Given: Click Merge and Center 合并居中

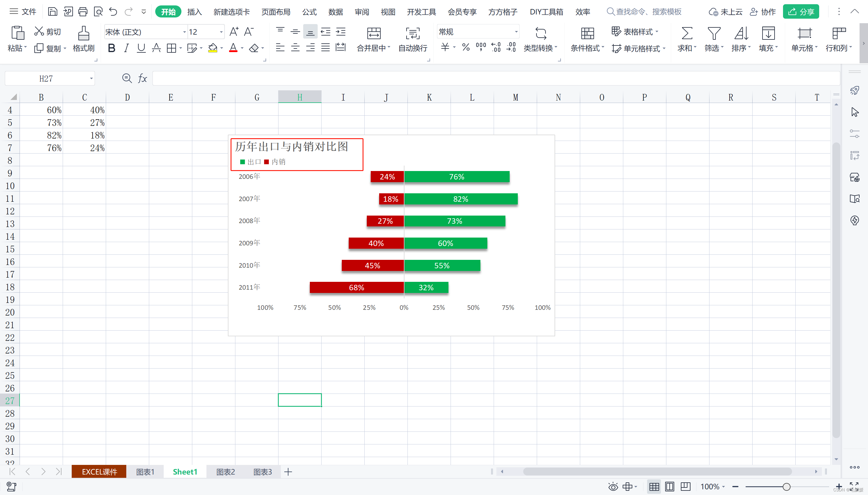Looking at the screenshot, I should tap(374, 39).
